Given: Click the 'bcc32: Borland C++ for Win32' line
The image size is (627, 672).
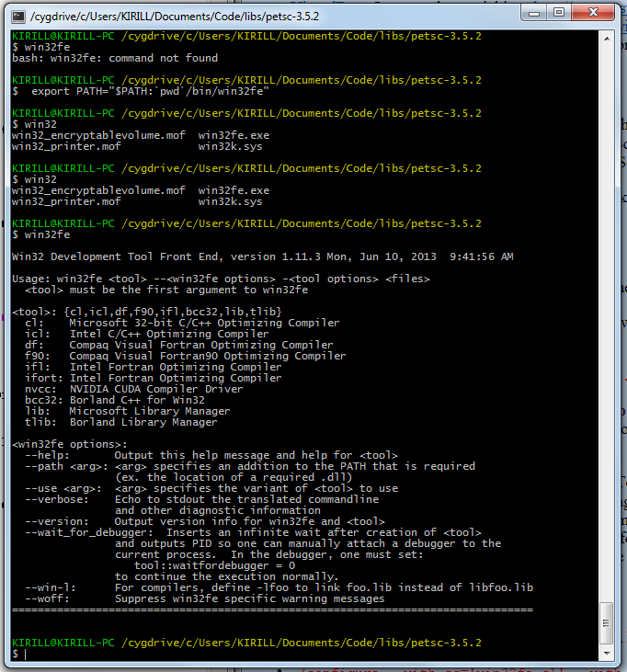Looking at the screenshot, I should [x=114, y=400].
